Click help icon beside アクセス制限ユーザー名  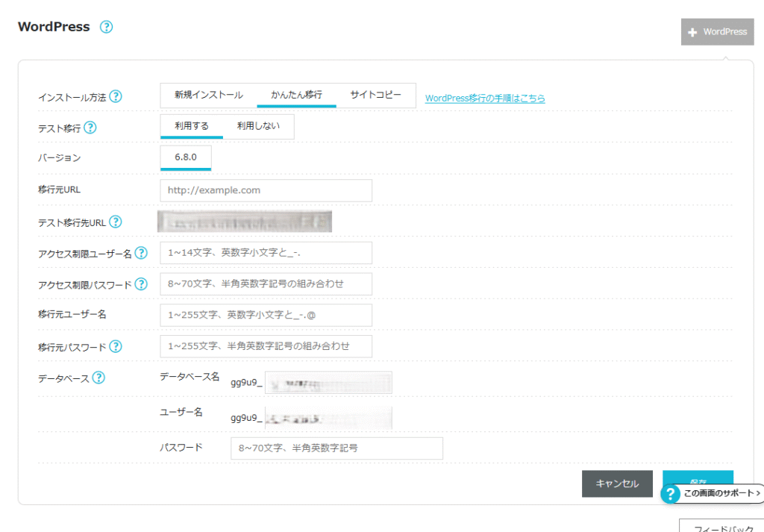141,253
